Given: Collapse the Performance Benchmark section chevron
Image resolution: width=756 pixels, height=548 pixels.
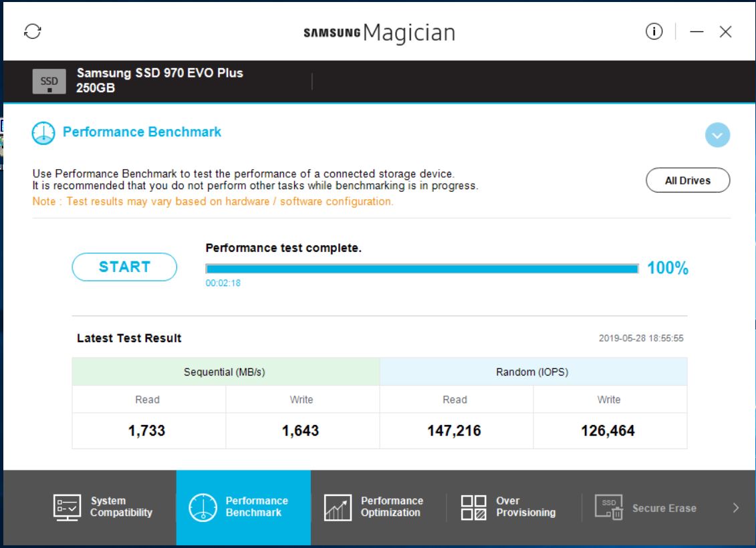Looking at the screenshot, I should [x=717, y=135].
